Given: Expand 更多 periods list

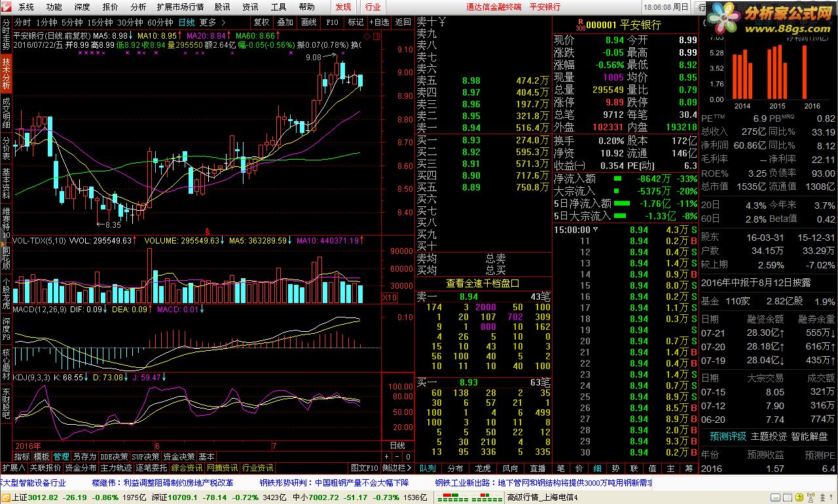Looking at the screenshot, I should tap(212, 22).
